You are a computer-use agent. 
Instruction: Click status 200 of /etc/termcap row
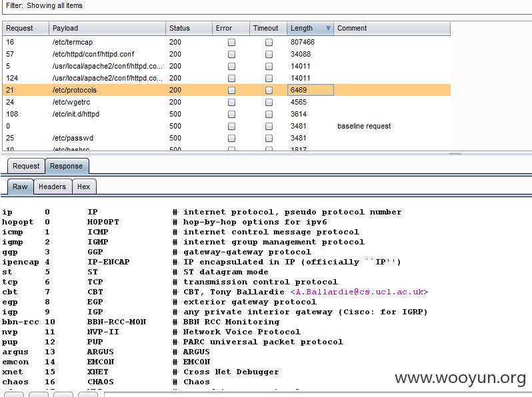[175, 43]
